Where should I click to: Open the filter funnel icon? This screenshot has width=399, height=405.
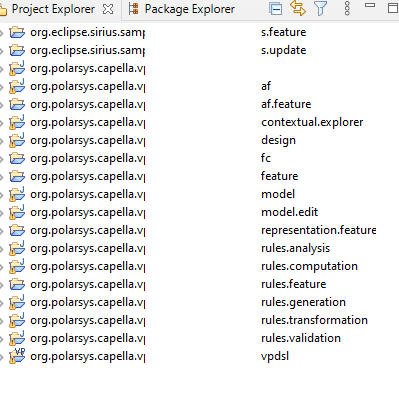(x=320, y=8)
